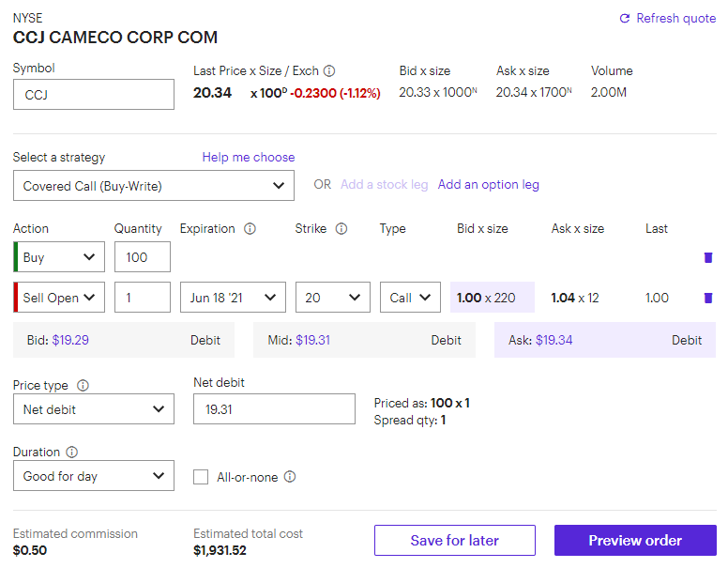728x568 pixels.
Task: Click the Strike info icon
Action: click(341, 229)
